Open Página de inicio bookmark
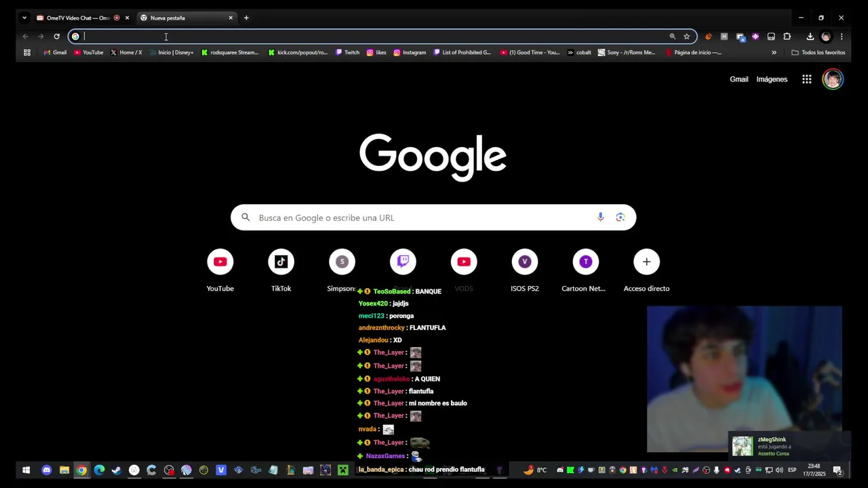868x488 pixels. 694,52
